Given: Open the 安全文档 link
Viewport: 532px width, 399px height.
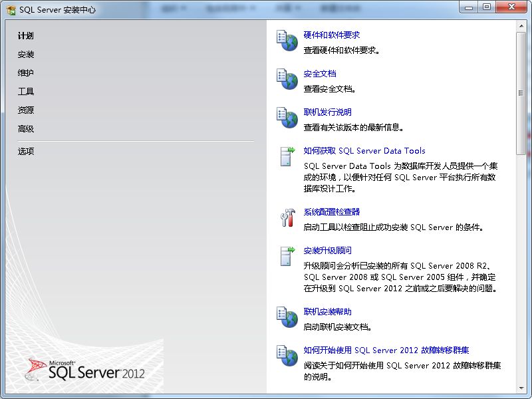Looking at the screenshot, I should pyautogui.click(x=320, y=74).
